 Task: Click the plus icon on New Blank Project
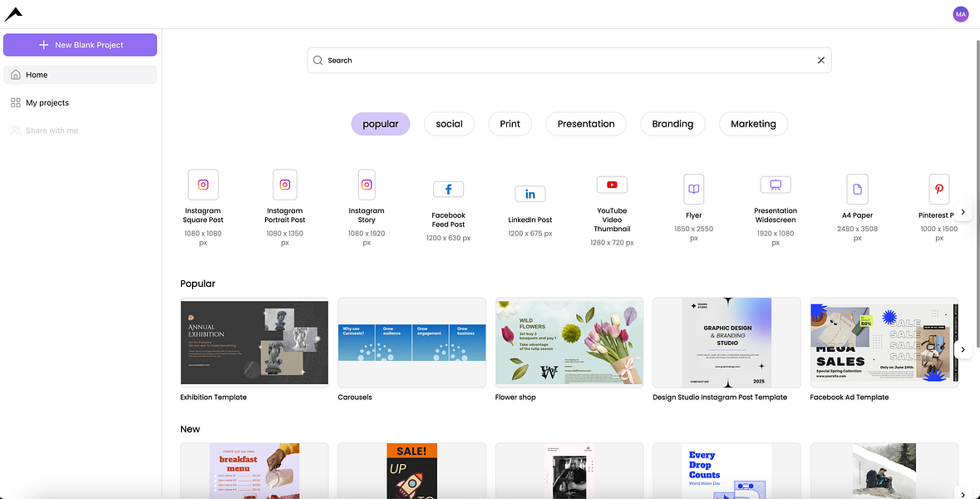(x=44, y=45)
